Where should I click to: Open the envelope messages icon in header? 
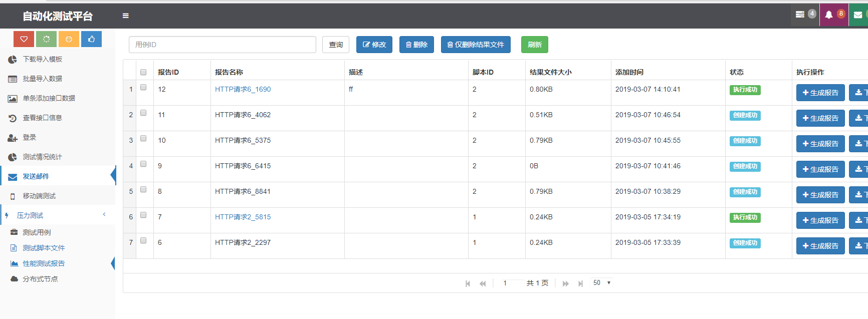coord(858,15)
